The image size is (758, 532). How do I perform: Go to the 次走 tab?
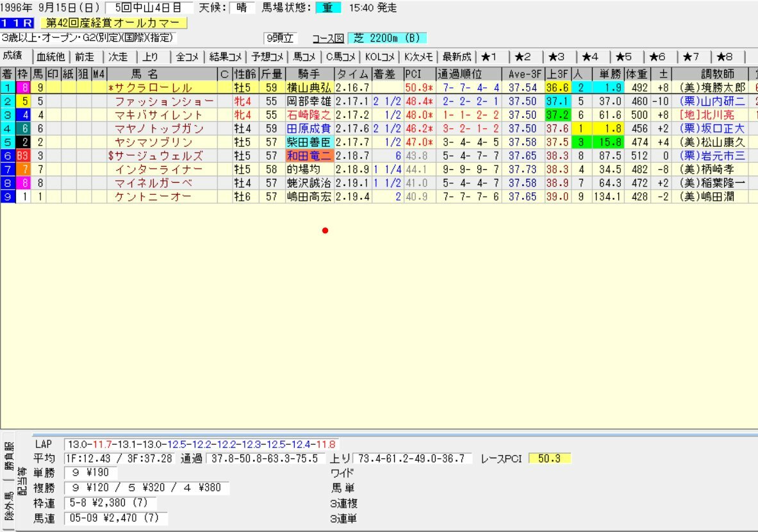point(118,57)
